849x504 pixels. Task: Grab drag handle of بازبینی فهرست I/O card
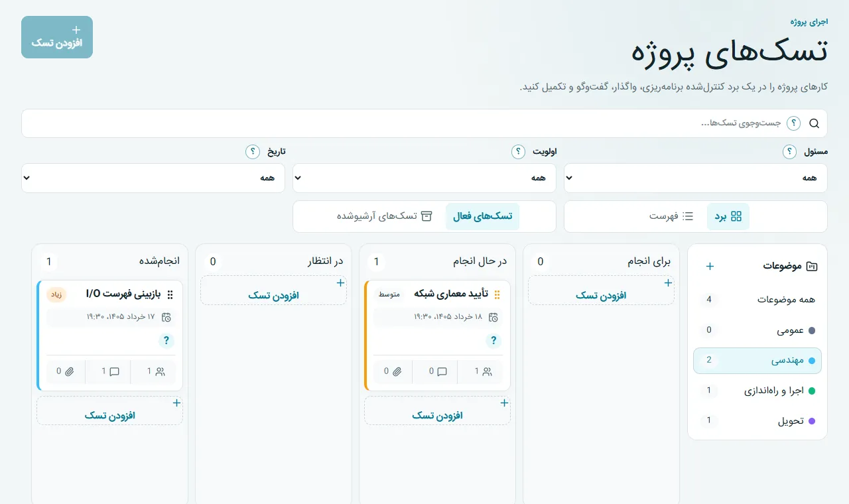pos(170,294)
